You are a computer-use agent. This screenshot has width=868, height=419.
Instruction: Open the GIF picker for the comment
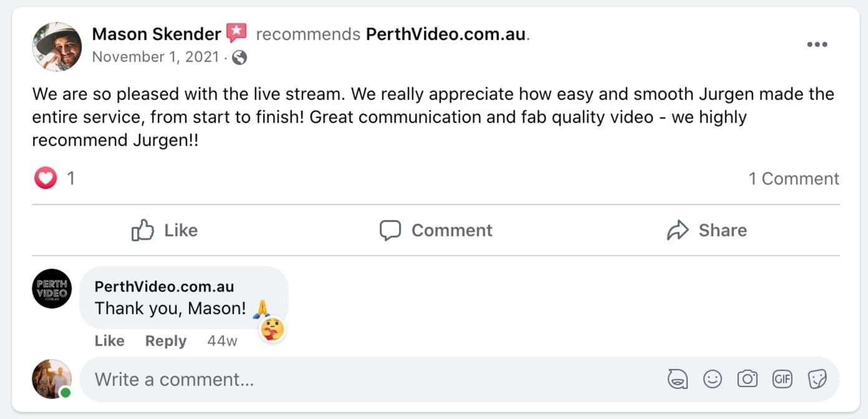pos(782,378)
